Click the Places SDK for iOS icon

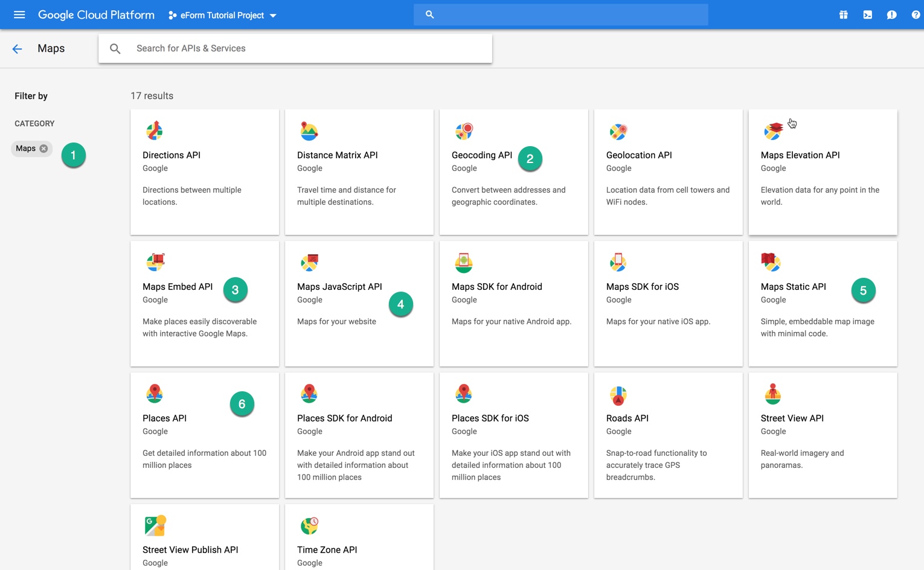point(464,394)
